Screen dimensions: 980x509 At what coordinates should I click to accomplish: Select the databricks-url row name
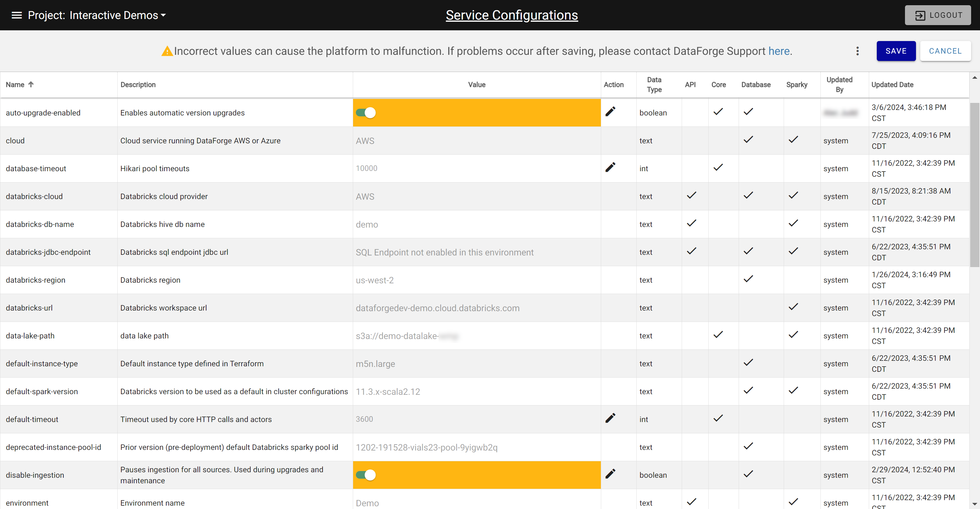click(29, 308)
